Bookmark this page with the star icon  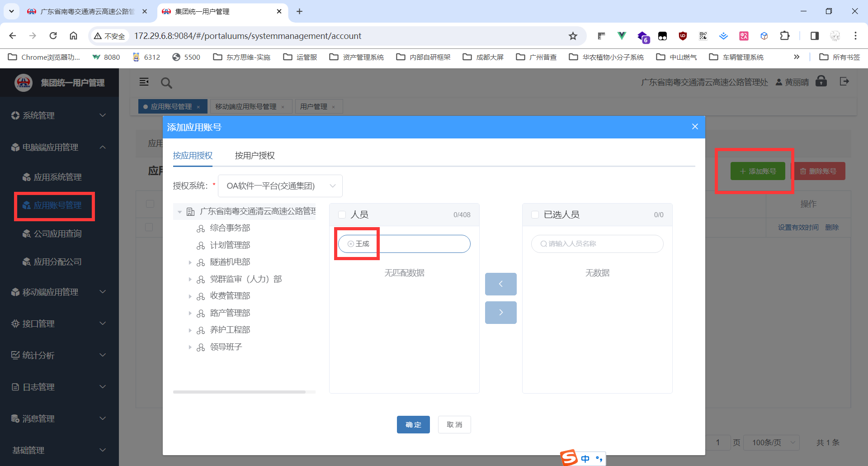573,36
